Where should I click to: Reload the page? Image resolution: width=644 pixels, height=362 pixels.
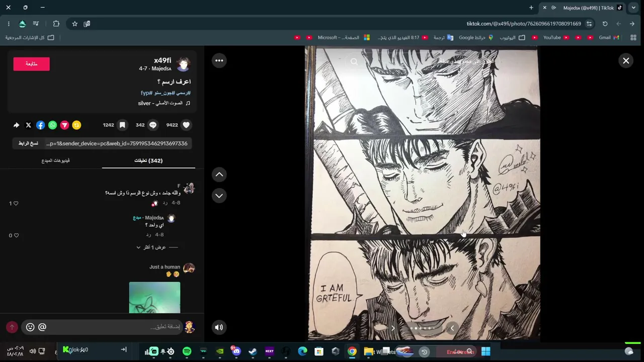[605, 24]
